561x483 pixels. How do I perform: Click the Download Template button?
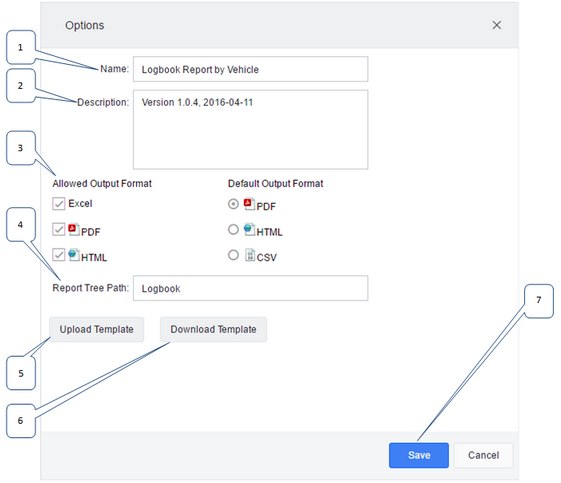(213, 330)
